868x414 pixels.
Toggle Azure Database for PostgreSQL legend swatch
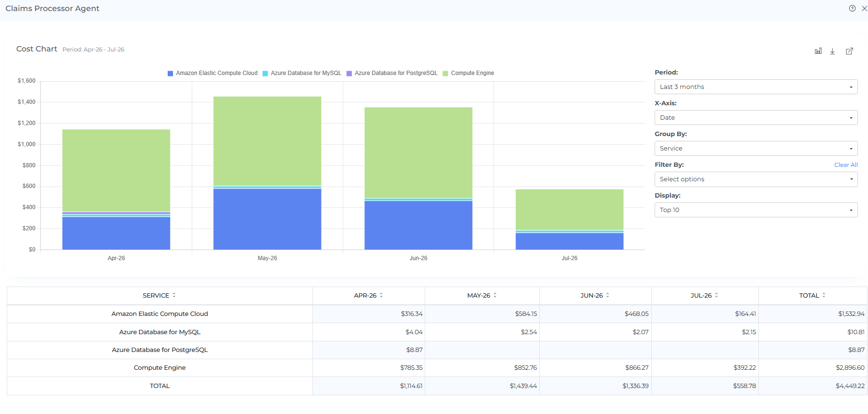tap(349, 74)
